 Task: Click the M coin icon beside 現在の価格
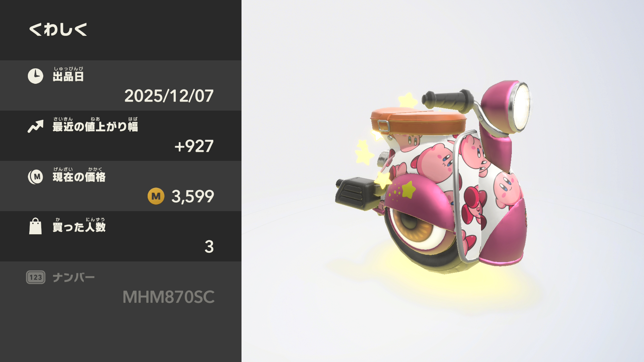point(36,177)
